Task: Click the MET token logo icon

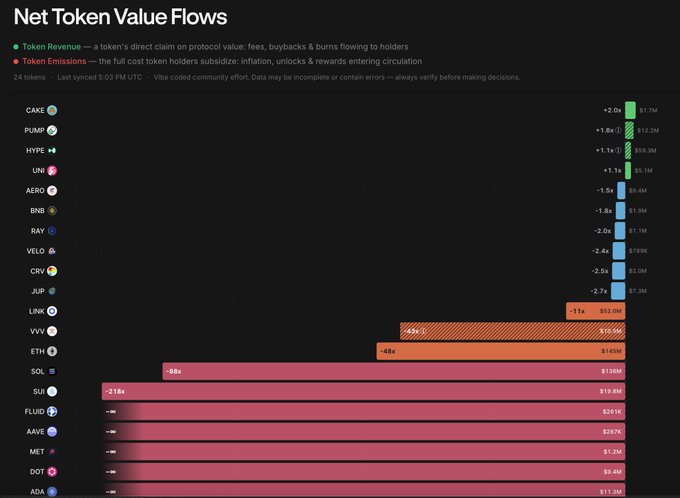Action: coord(52,452)
